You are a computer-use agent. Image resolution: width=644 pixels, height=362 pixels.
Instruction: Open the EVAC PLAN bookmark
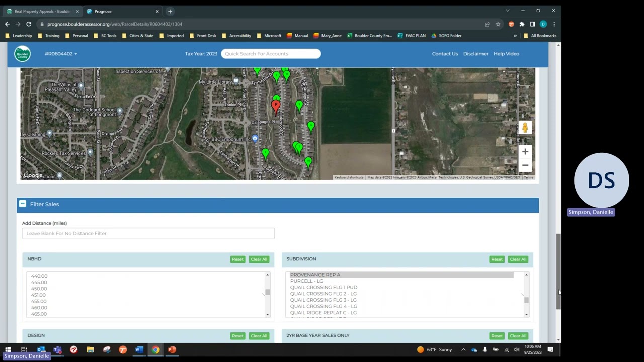click(x=412, y=36)
